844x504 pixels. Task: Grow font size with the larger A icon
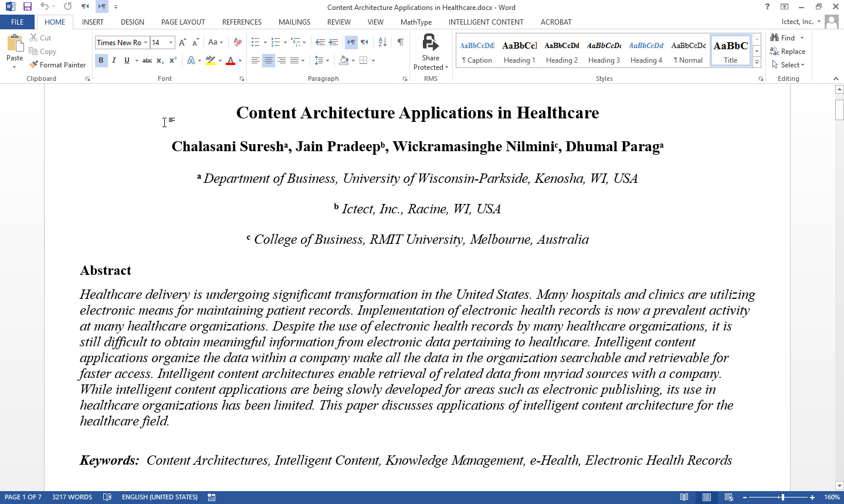click(182, 43)
